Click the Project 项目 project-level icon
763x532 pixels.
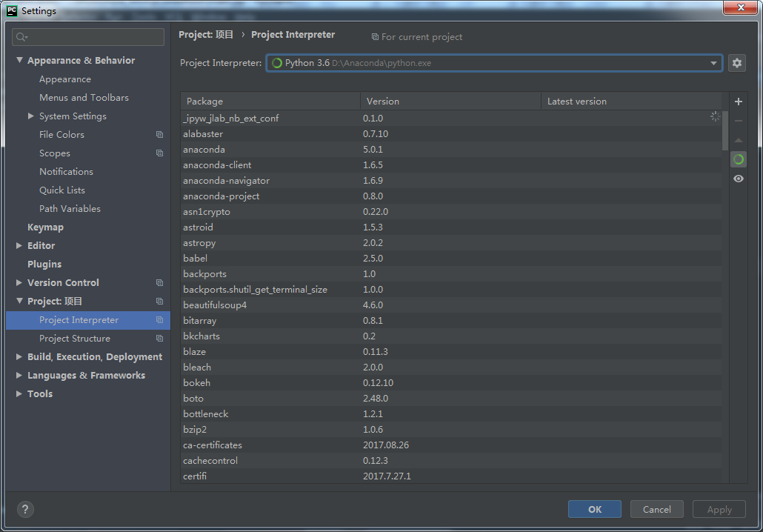(x=159, y=301)
